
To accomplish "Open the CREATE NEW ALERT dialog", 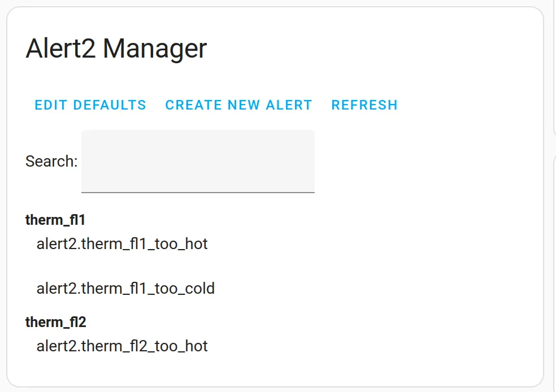I will point(238,105).
